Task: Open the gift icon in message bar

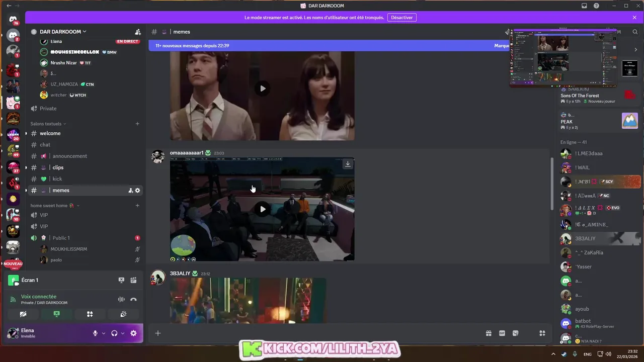Action: tap(489, 333)
